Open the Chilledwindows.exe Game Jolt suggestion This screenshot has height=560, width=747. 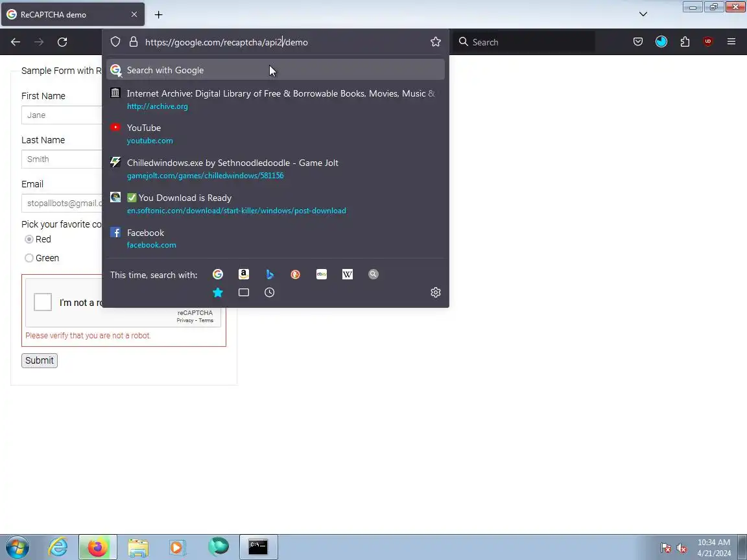tap(276, 169)
